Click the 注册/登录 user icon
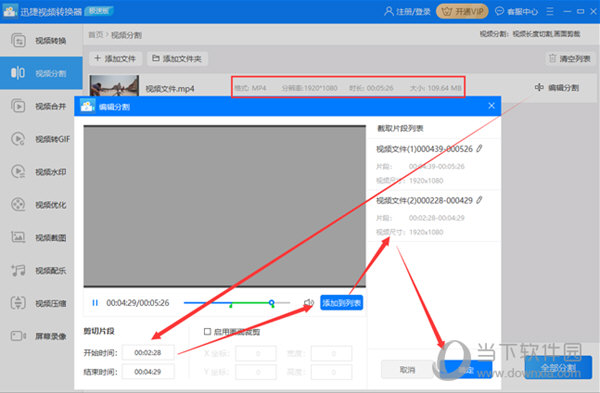 click(x=389, y=11)
